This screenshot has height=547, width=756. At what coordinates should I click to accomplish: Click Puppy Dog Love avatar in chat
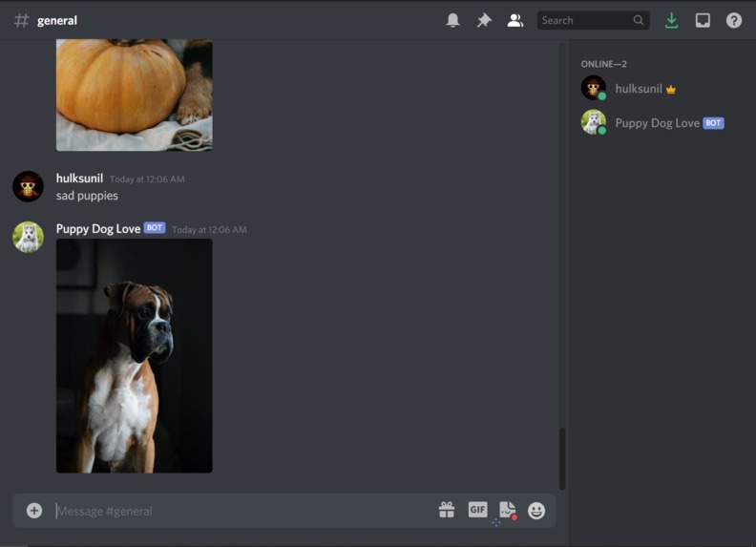(28, 237)
